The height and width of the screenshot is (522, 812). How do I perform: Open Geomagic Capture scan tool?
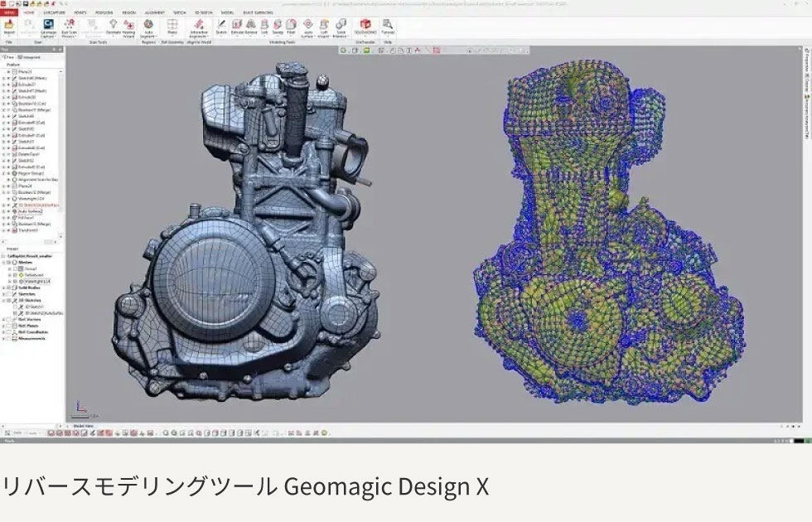48,28
